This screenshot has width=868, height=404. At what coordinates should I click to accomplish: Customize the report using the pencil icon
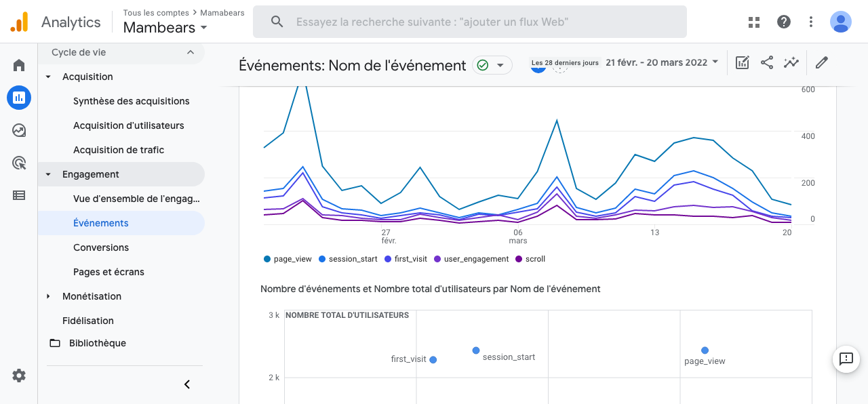coord(821,62)
